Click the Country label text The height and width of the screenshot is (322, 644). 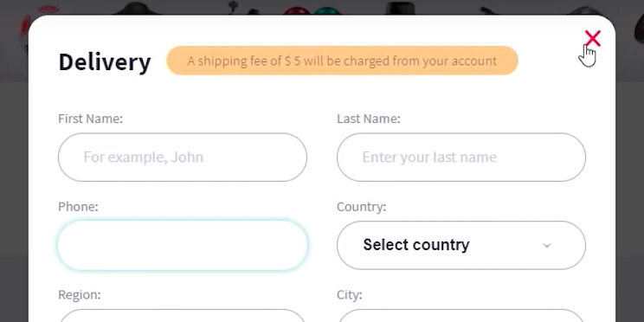362,207
